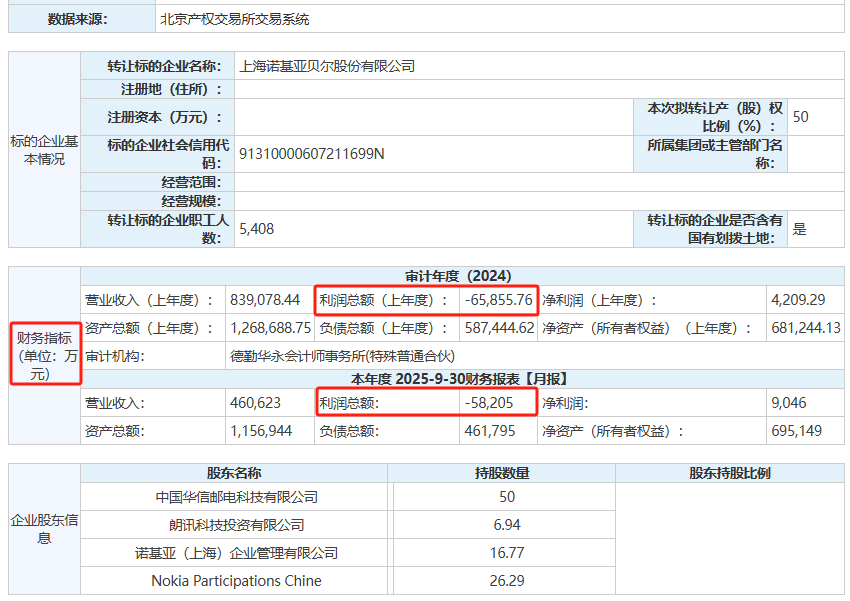
Task: Click the 持股数量 column header
Action: pyautogui.click(x=502, y=473)
